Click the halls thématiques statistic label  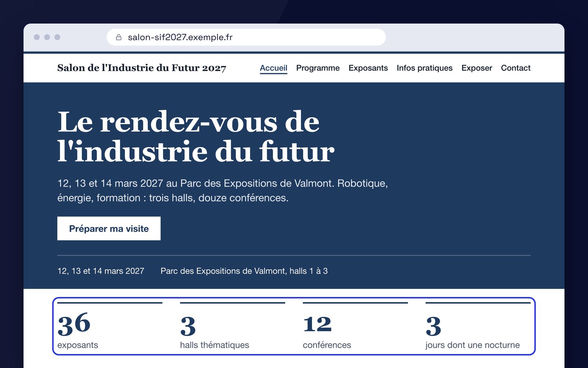pos(215,345)
